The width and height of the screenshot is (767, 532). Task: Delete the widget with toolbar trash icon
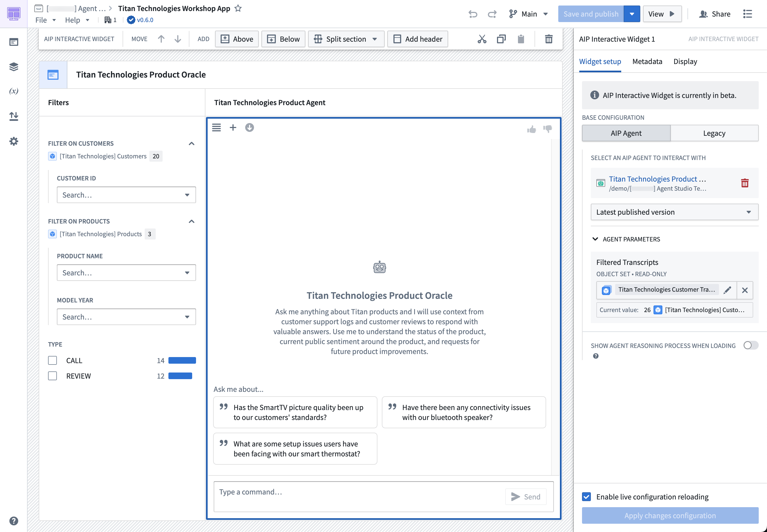(549, 39)
